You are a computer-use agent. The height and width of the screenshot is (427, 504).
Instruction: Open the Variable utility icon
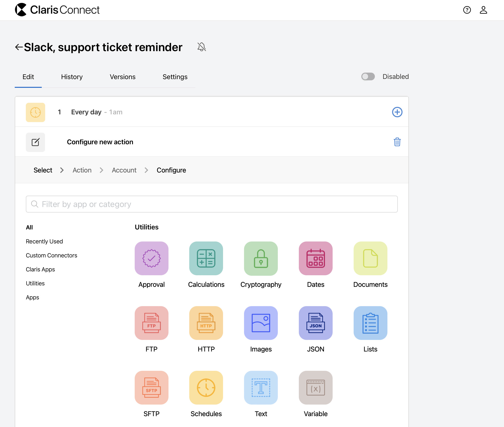click(315, 387)
